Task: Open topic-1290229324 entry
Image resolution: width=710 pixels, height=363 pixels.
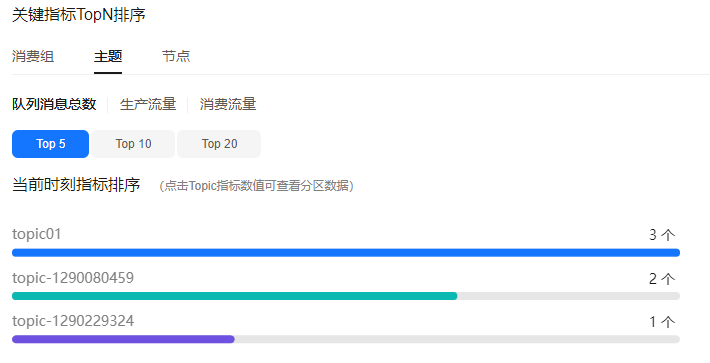Action: pos(73,321)
